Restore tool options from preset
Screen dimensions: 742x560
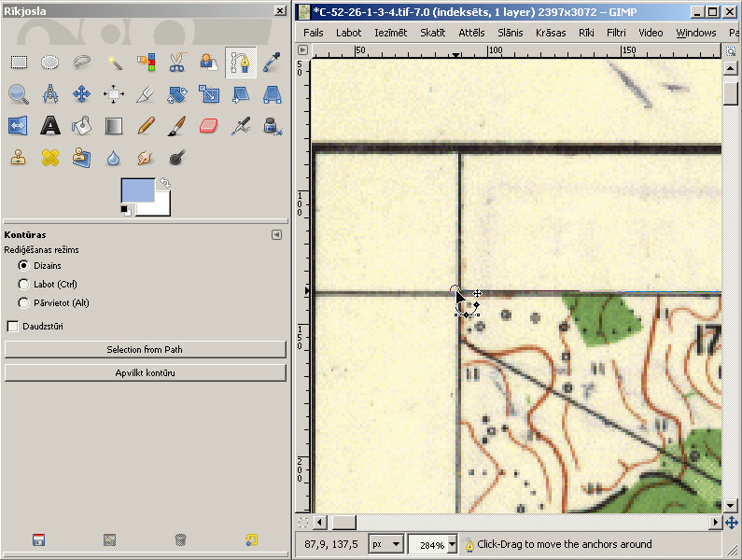(110, 539)
